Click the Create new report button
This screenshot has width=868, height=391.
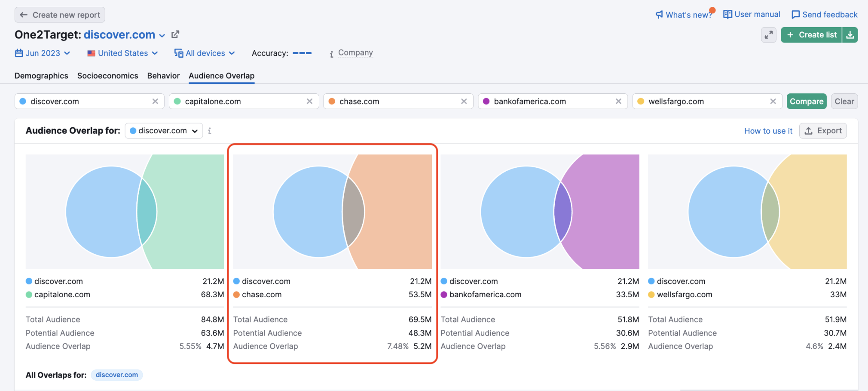[60, 15]
